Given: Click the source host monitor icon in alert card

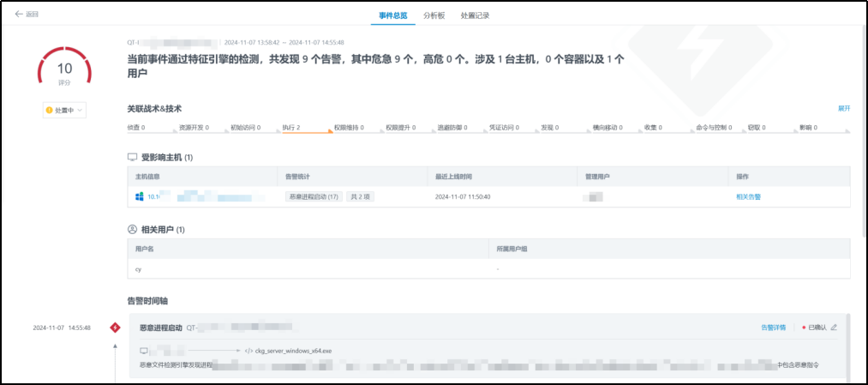Looking at the screenshot, I should pyautogui.click(x=144, y=351).
